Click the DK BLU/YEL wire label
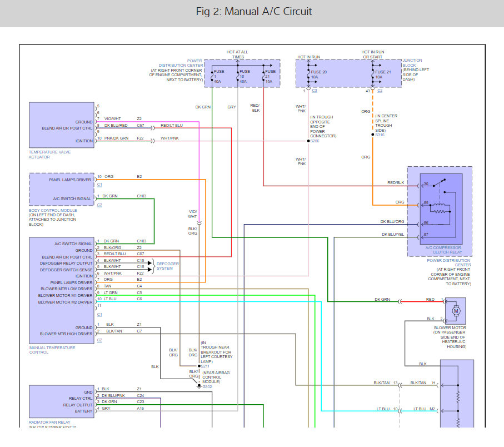This screenshot has height=447, width=504. [393, 235]
